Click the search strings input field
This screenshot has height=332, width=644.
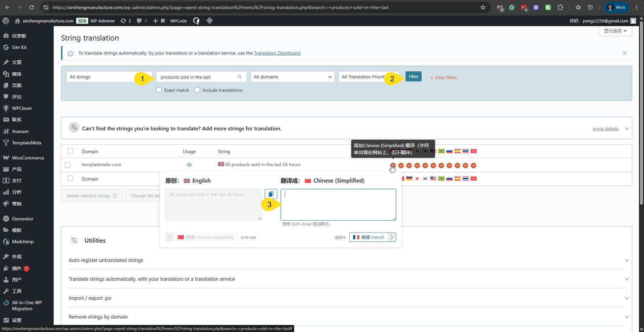point(201,77)
